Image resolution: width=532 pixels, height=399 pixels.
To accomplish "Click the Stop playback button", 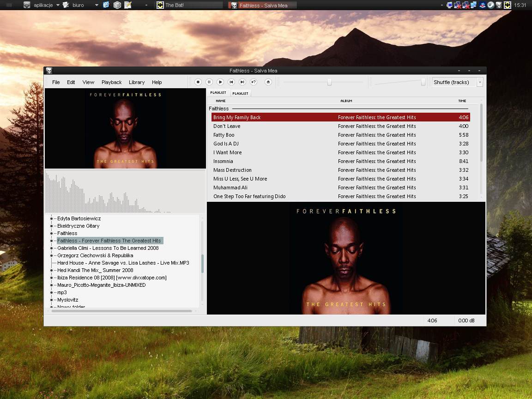I will 198,82.
